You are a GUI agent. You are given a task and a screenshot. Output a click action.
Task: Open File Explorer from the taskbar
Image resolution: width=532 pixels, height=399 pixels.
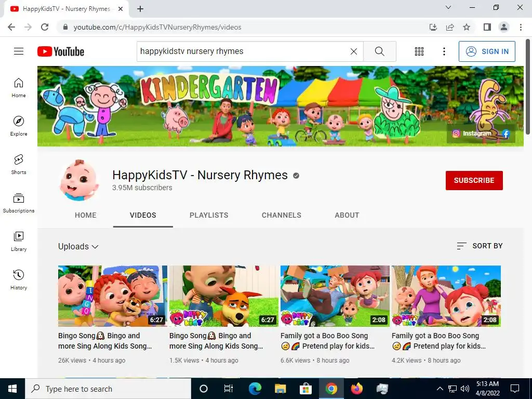(x=280, y=389)
